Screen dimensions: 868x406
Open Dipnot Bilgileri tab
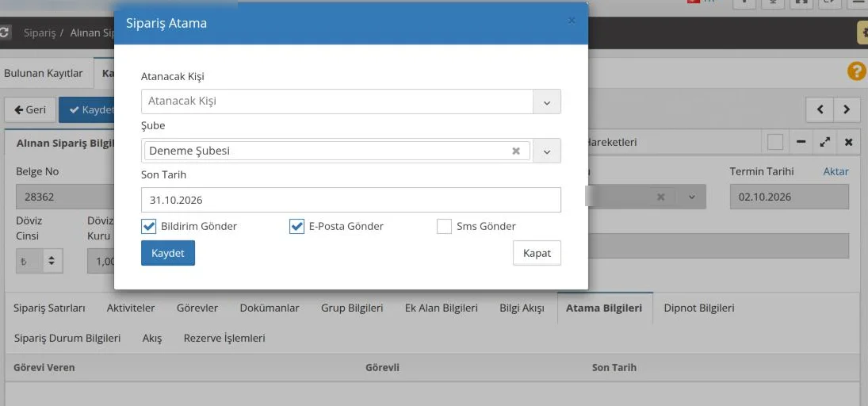pyautogui.click(x=699, y=308)
